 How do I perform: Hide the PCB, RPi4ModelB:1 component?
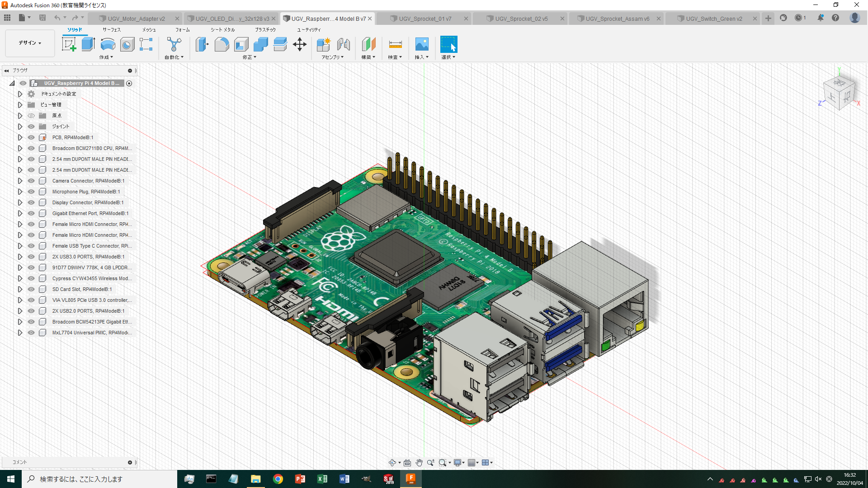31,137
